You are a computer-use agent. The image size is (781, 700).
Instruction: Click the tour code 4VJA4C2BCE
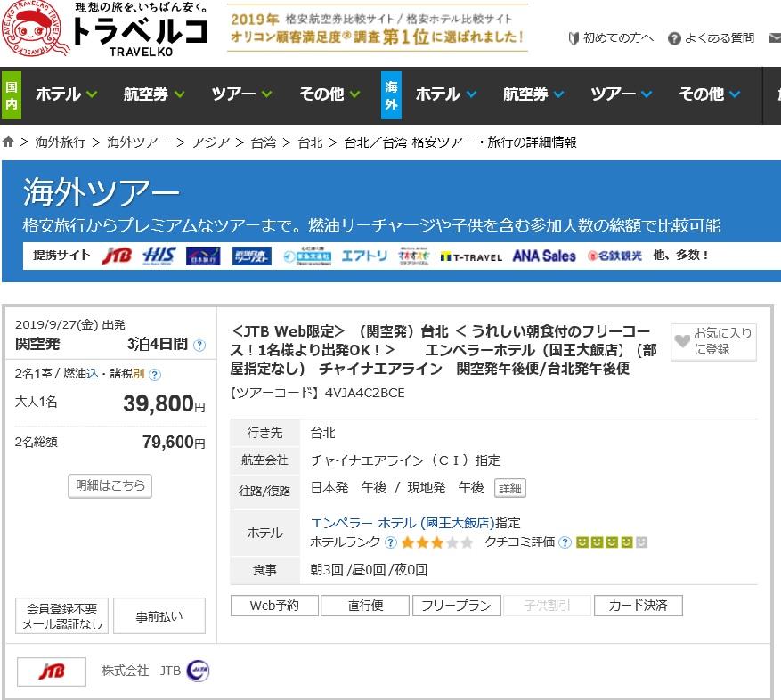tap(364, 393)
